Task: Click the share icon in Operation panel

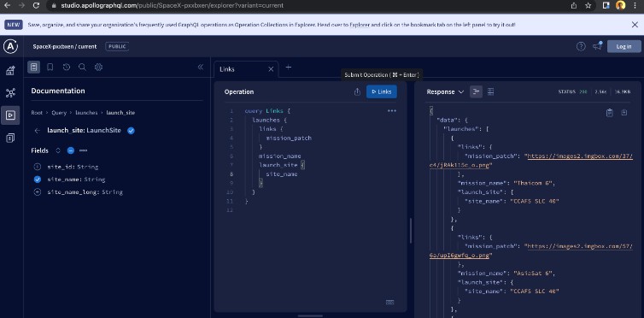Action: (x=357, y=91)
